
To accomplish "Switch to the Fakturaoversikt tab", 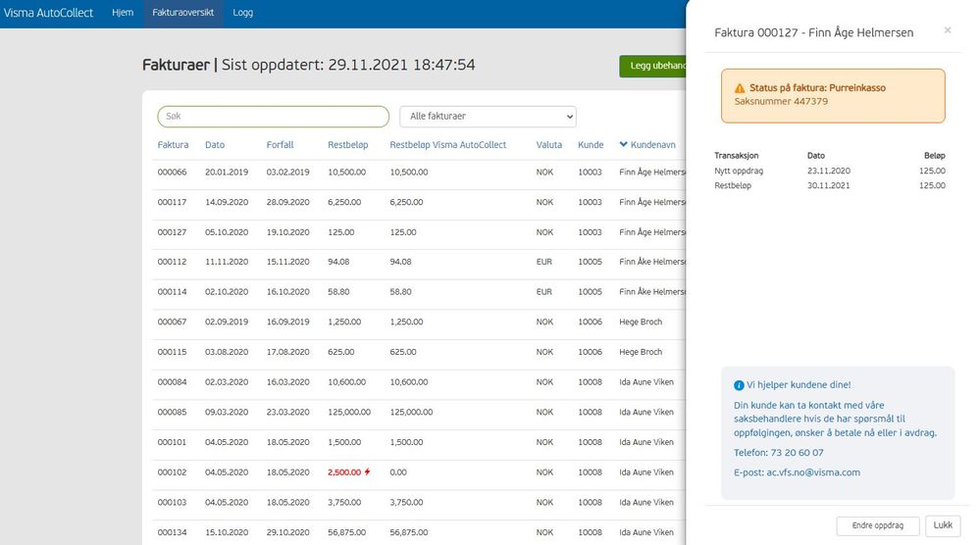I will [x=183, y=13].
